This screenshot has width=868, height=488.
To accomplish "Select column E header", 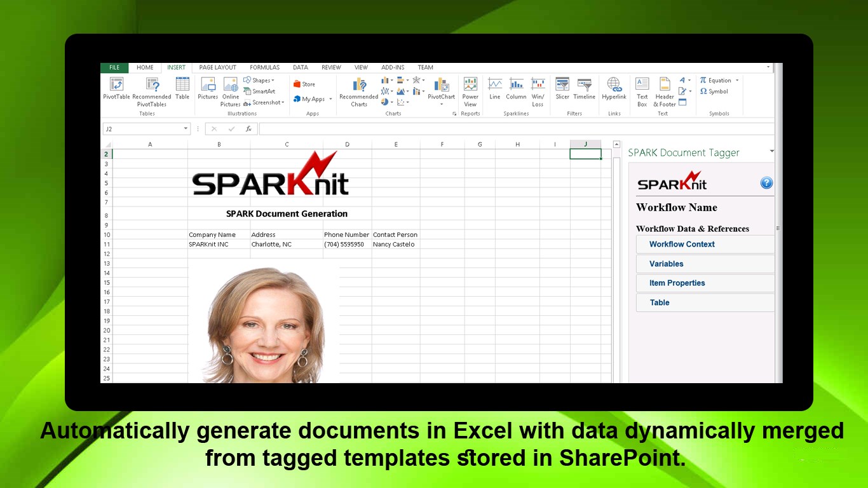I will tap(396, 144).
